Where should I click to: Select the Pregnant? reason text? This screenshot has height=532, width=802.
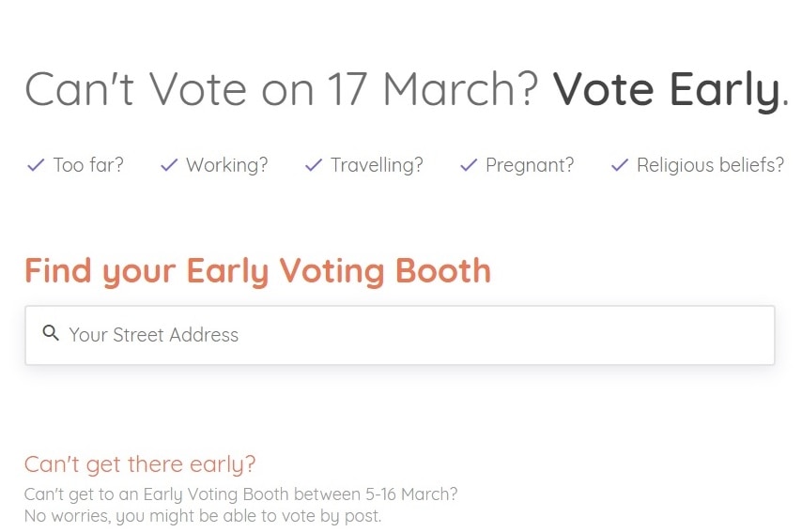tap(530, 165)
